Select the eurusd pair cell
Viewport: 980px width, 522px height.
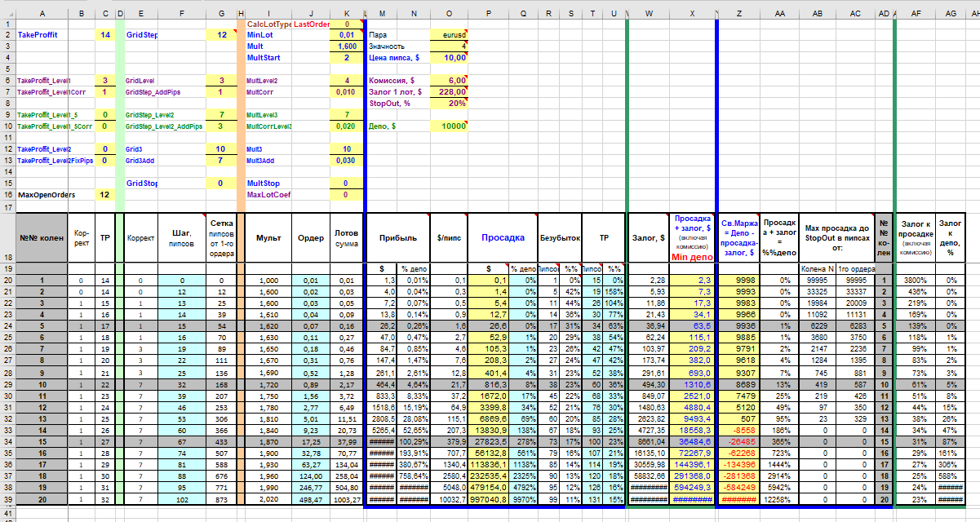click(449, 36)
